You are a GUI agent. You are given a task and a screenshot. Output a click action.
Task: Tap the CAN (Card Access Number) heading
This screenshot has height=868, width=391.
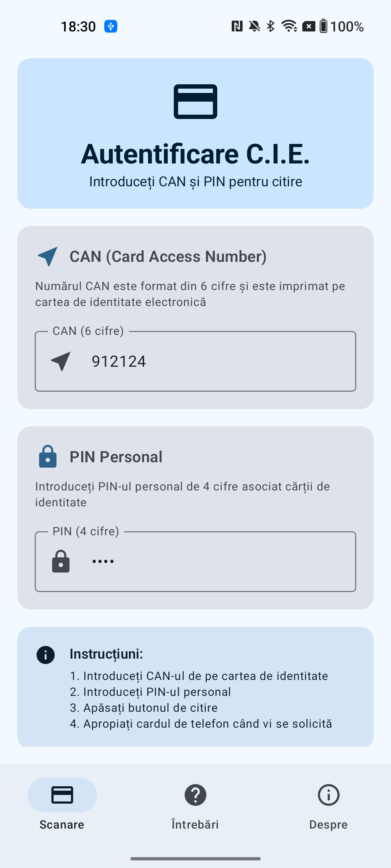point(168,256)
